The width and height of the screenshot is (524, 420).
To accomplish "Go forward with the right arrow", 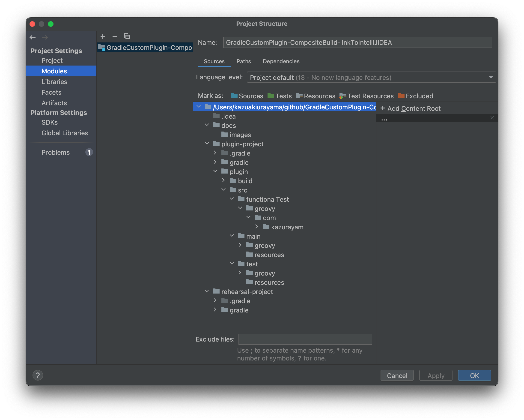I will [x=45, y=37].
